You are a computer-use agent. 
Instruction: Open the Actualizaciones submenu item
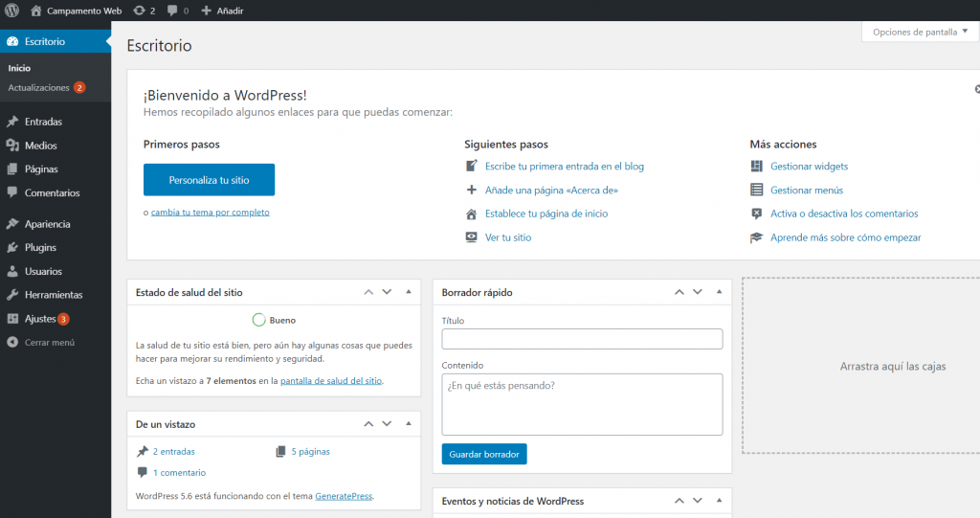tap(38, 87)
